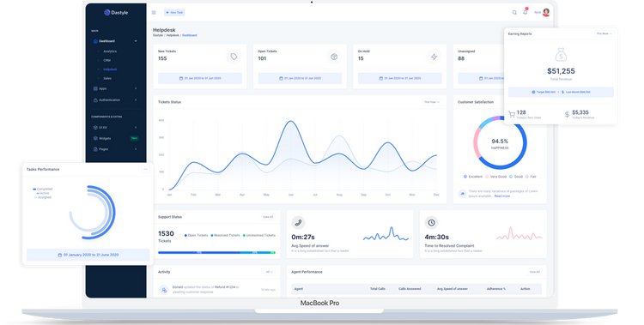Click Open Tickets date range button
Screen dimensions: 644x325
(x=300, y=78)
